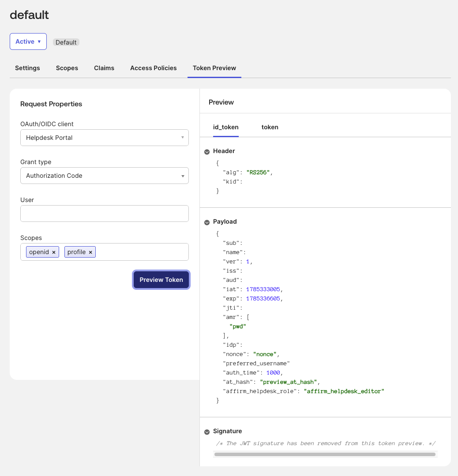The image size is (458, 476).
Task: Click the "RS256" alg value
Action: [258, 172]
